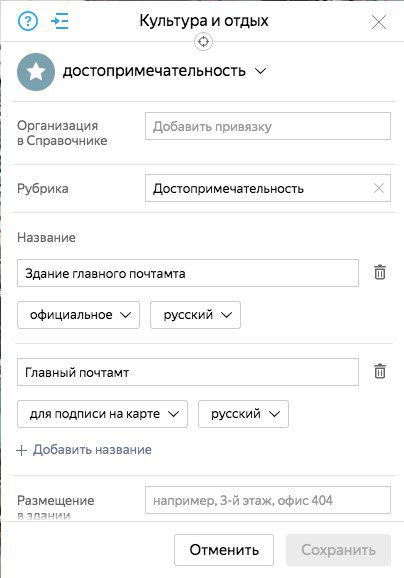The height and width of the screenshot is (578, 404).
Task: Click the star landmark category icon
Action: click(36, 72)
